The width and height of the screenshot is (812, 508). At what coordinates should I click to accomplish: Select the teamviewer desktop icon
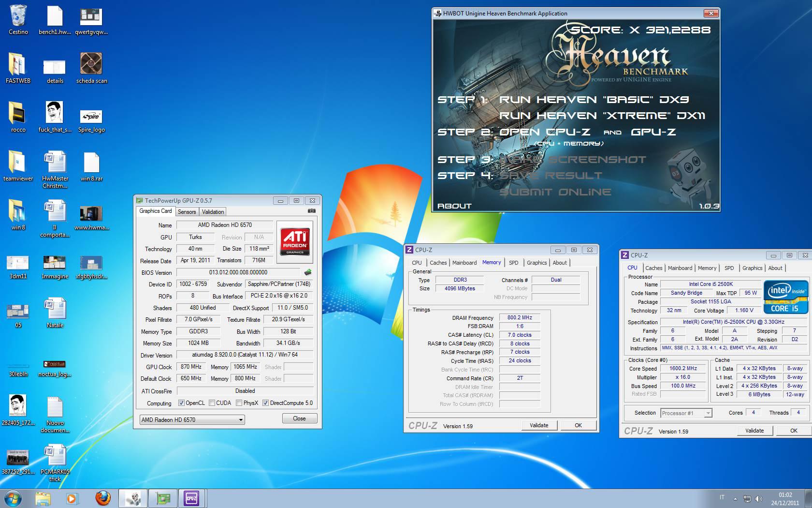18,166
